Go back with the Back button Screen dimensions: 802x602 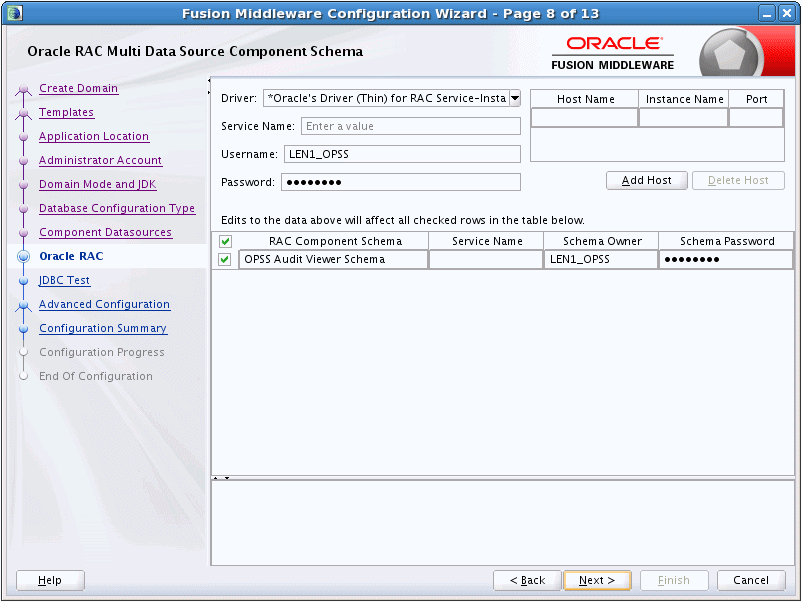527,581
